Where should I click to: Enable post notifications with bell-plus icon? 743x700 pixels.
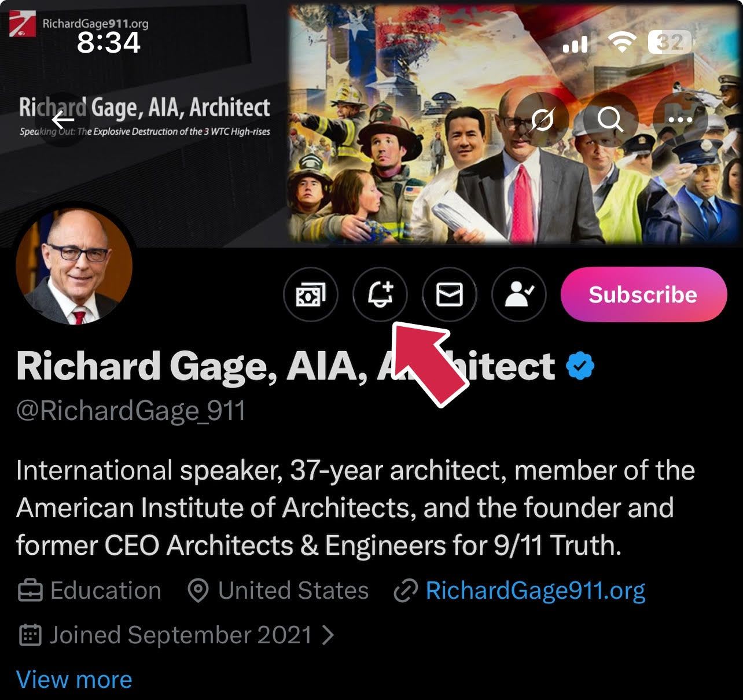[x=380, y=295]
